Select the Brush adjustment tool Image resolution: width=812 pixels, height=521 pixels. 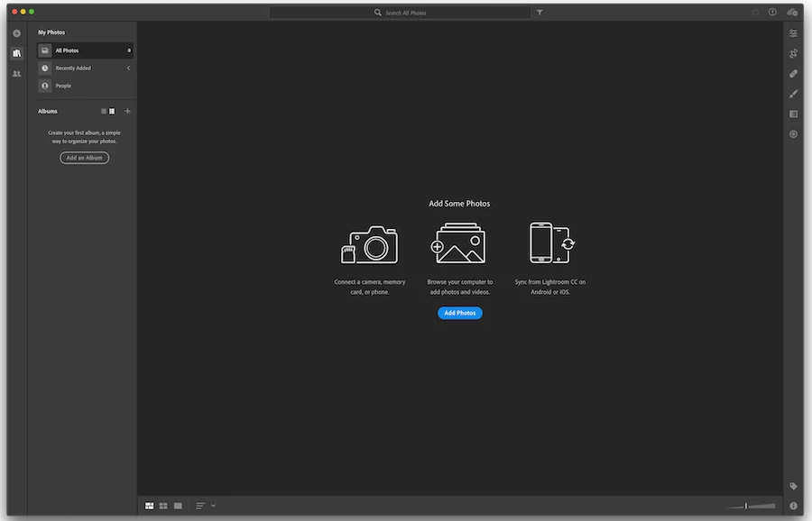793,94
